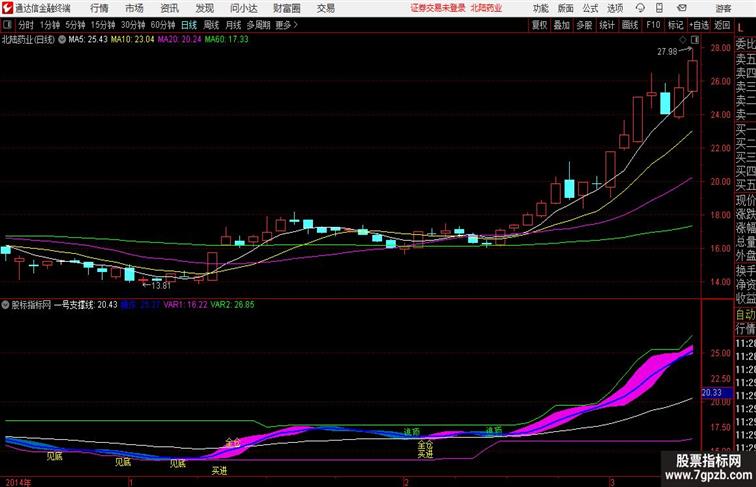756x487 pixels.
Task: Click the VAR1: 16.22 indicator value
Action: (185, 305)
